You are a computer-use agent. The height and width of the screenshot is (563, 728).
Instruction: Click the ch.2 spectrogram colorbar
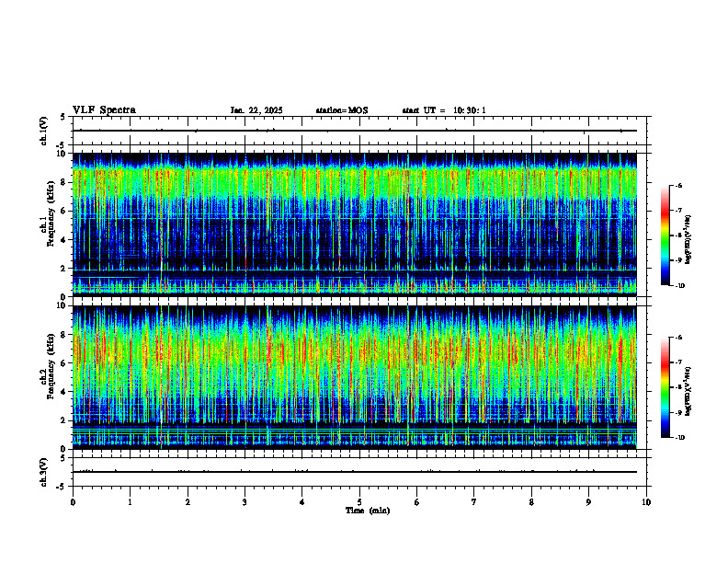point(665,387)
